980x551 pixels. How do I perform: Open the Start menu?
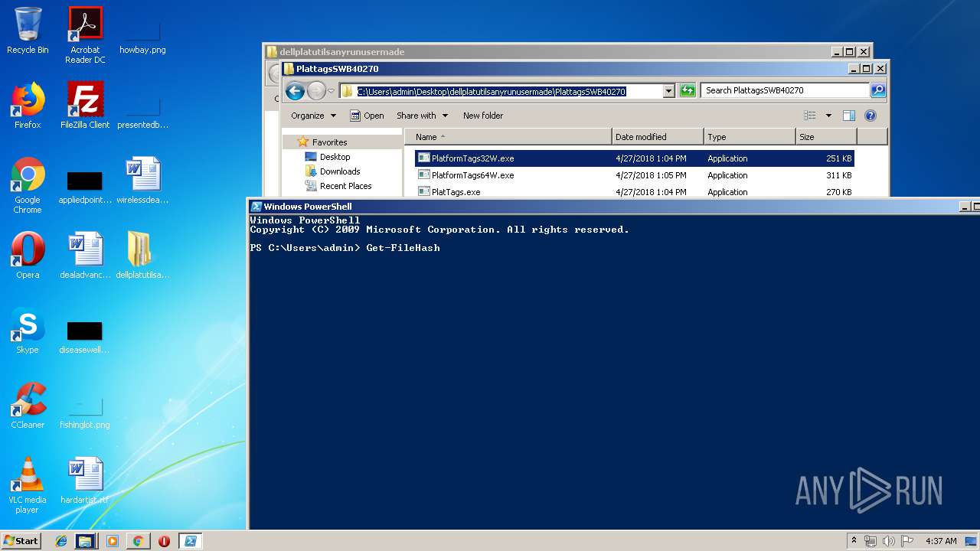[x=21, y=540]
